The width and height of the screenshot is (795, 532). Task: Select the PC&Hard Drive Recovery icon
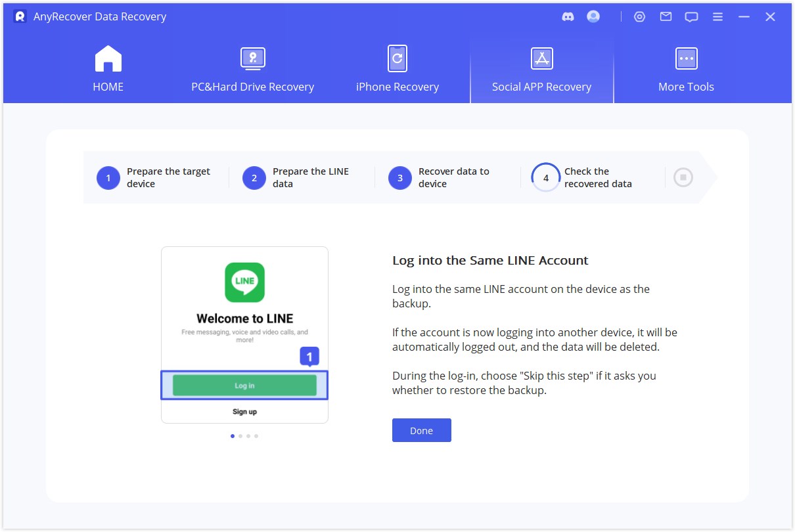(x=253, y=58)
